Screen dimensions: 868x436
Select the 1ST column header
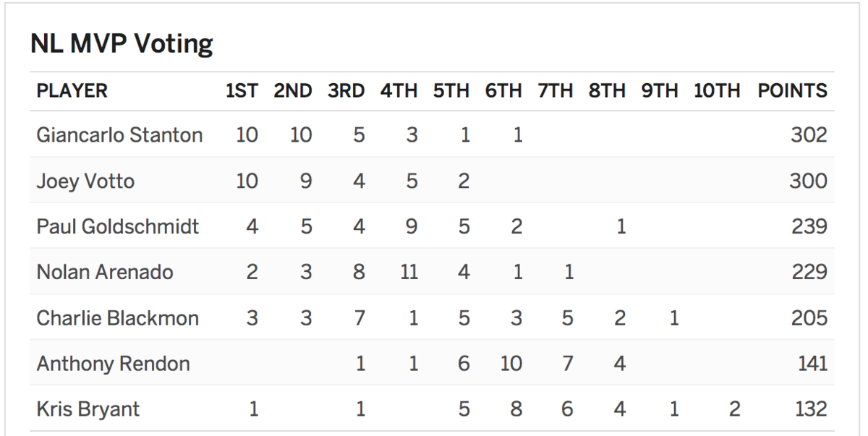pyautogui.click(x=241, y=91)
